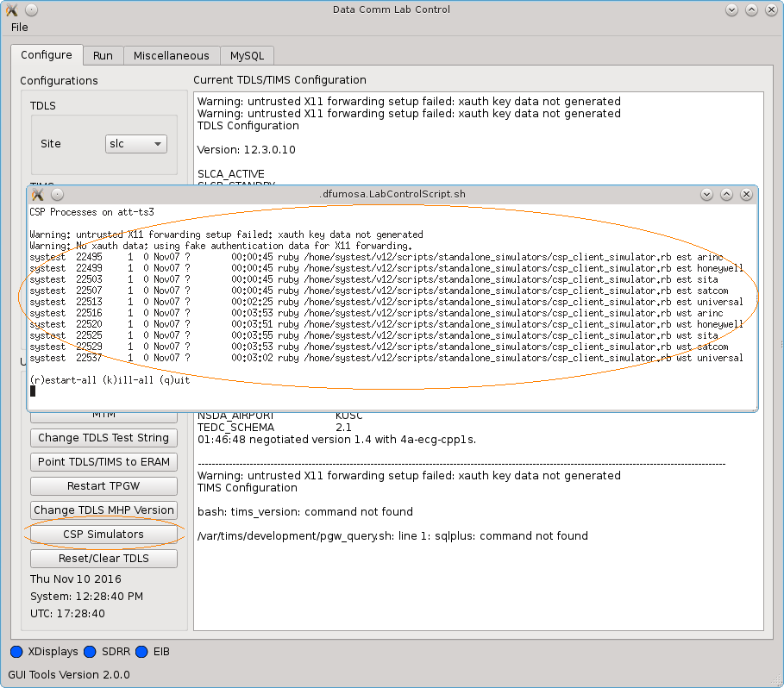Click the 'TIMS Configuration' heading text
The width and height of the screenshot is (784, 688).
(x=248, y=488)
